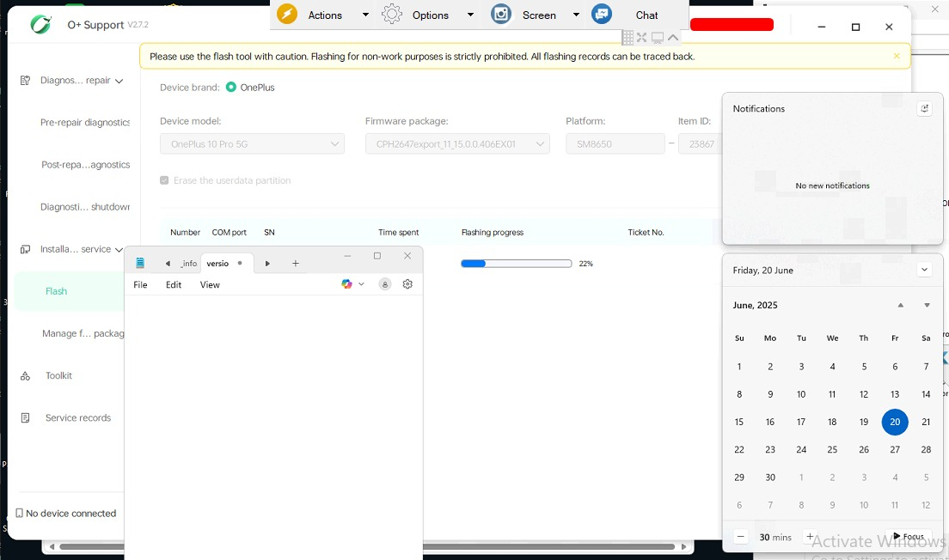Click the Copilot icon in Notepad

[347, 284]
